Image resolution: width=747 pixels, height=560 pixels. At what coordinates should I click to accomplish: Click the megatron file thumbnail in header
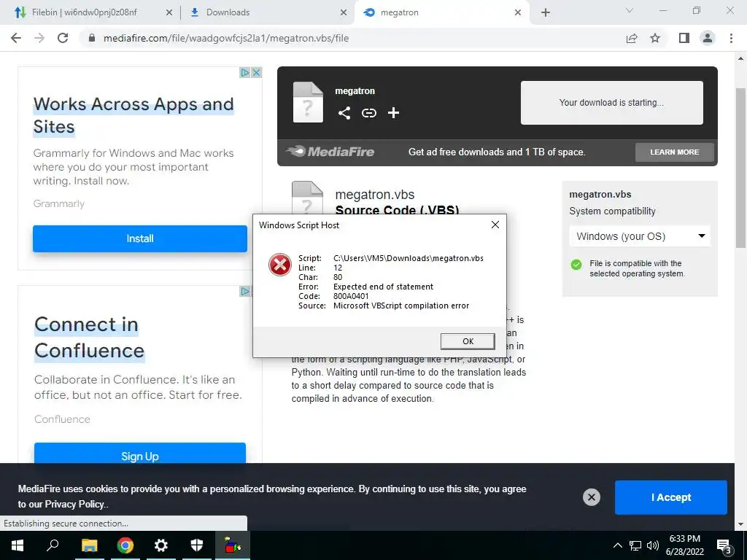click(308, 102)
